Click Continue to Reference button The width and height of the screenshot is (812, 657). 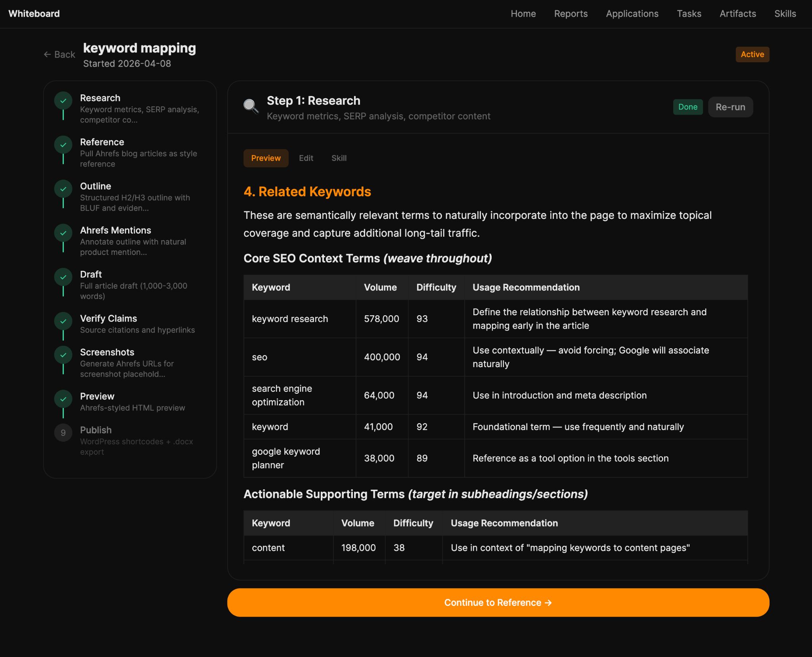point(498,602)
